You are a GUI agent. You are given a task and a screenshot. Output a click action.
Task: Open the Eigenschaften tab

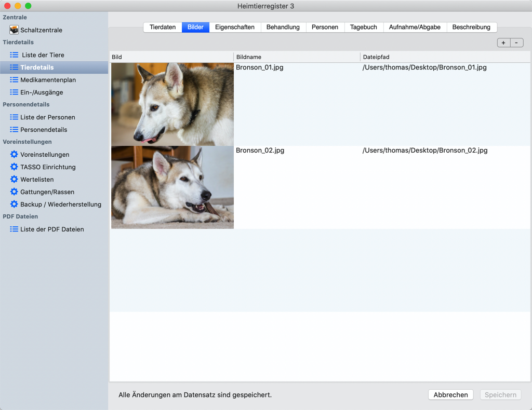235,27
